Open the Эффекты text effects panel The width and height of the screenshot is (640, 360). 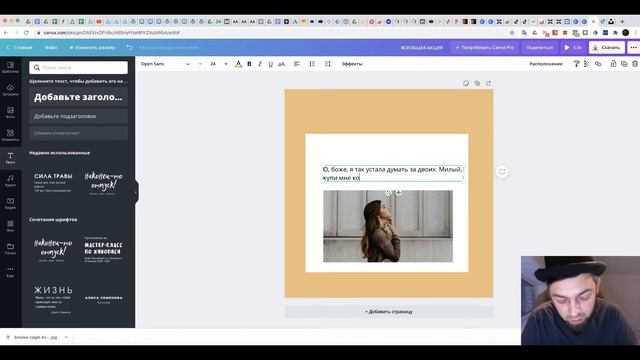[352, 64]
